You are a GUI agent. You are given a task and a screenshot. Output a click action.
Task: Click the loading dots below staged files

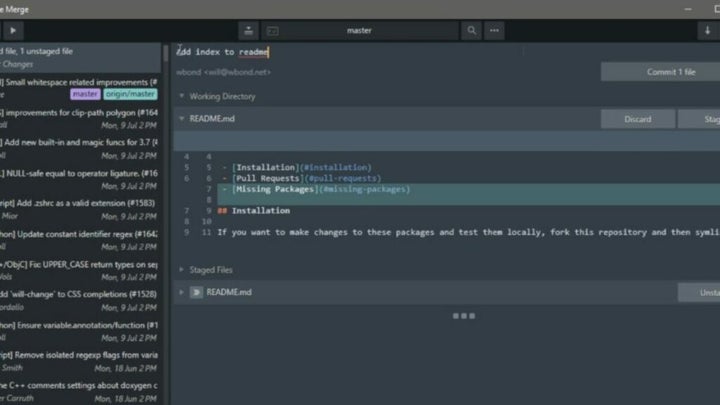tap(463, 316)
